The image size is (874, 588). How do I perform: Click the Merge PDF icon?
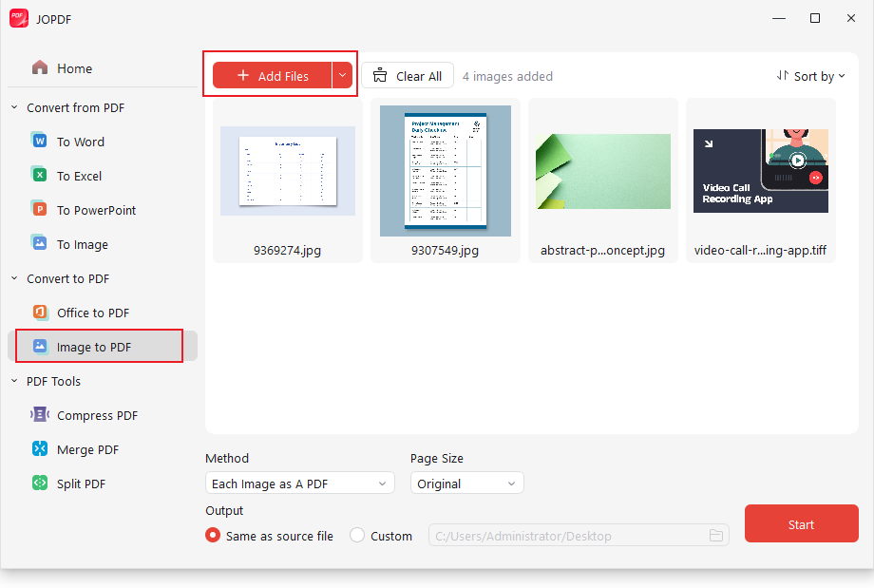(x=38, y=448)
